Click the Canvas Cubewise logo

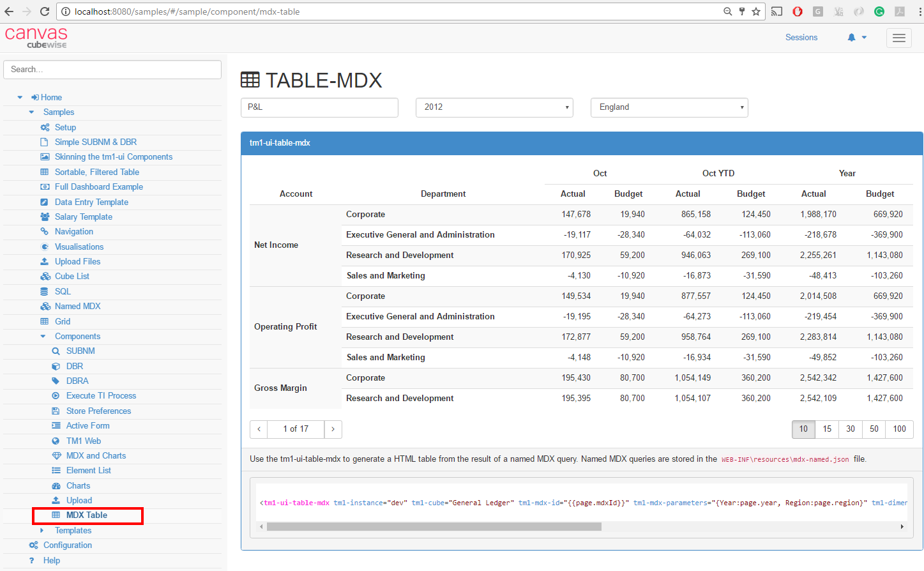pos(36,37)
